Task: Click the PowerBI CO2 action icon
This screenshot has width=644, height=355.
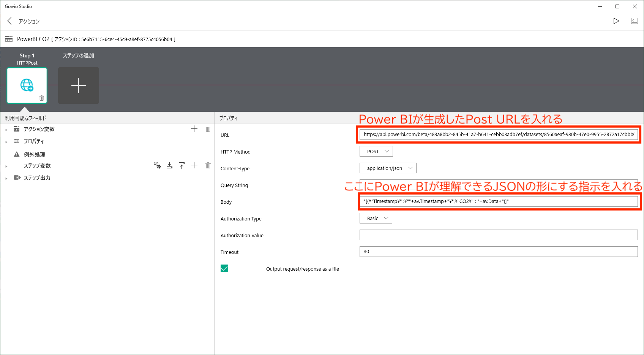Action: 9,39
